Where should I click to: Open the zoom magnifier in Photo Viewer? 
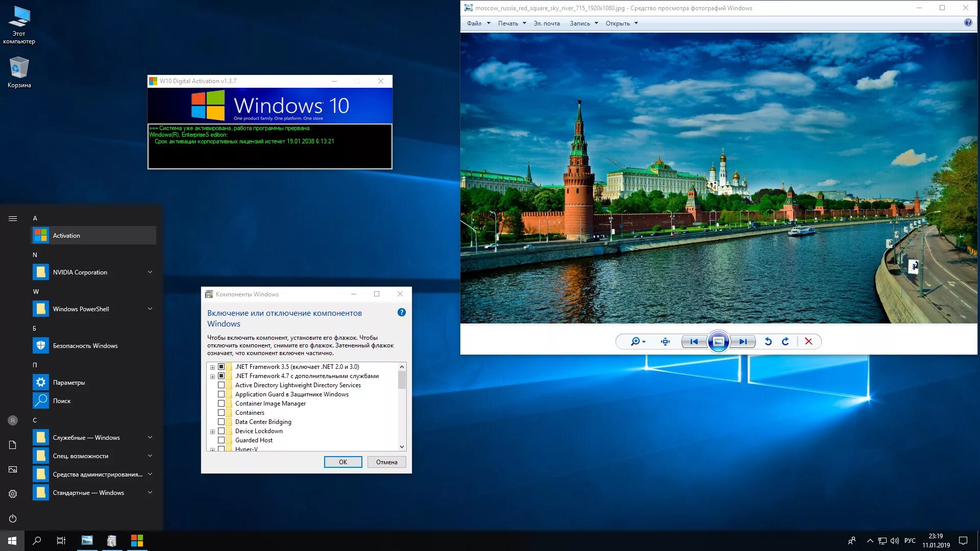[x=638, y=342]
